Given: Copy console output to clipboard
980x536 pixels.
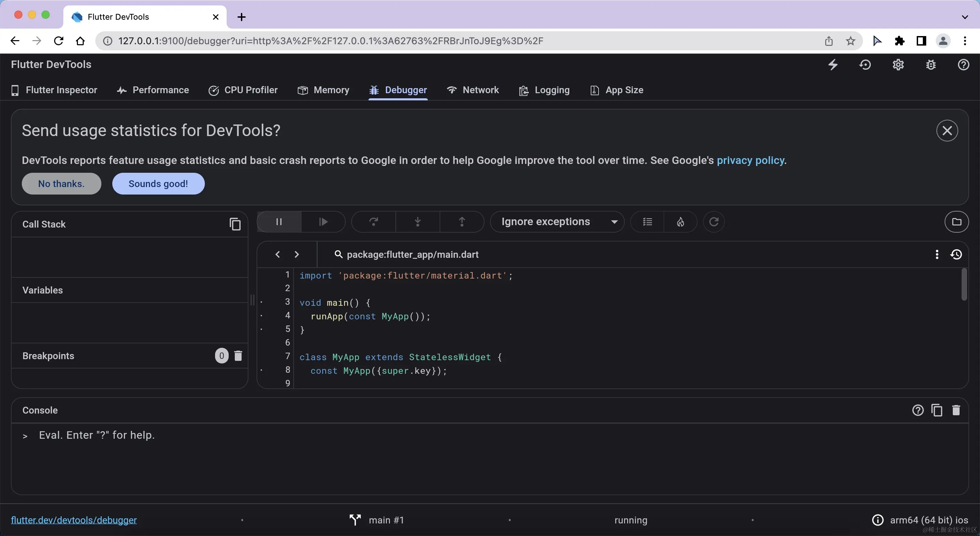Looking at the screenshot, I should (x=937, y=410).
